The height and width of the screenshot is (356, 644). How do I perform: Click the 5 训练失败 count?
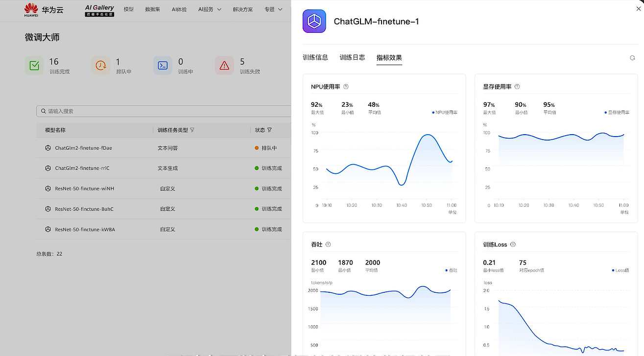pos(242,62)
